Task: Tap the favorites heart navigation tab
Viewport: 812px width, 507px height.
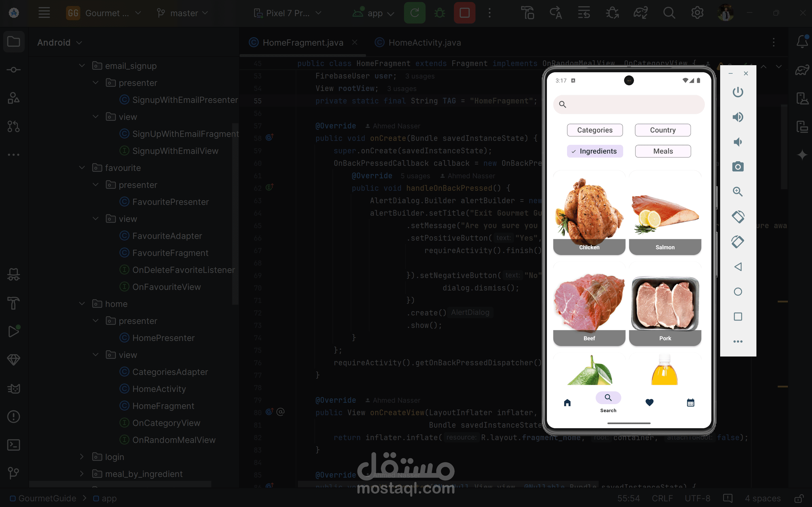Action: click(x=649, y=402)
